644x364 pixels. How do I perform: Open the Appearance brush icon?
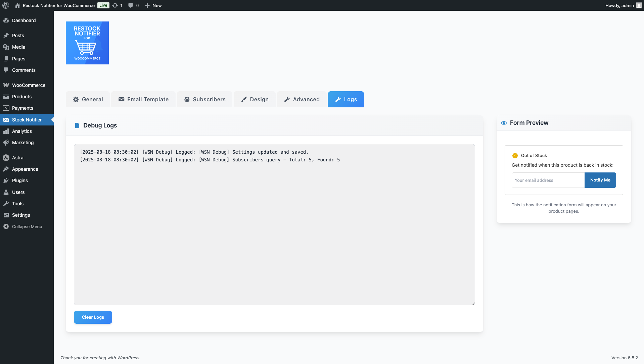[6, 169]
